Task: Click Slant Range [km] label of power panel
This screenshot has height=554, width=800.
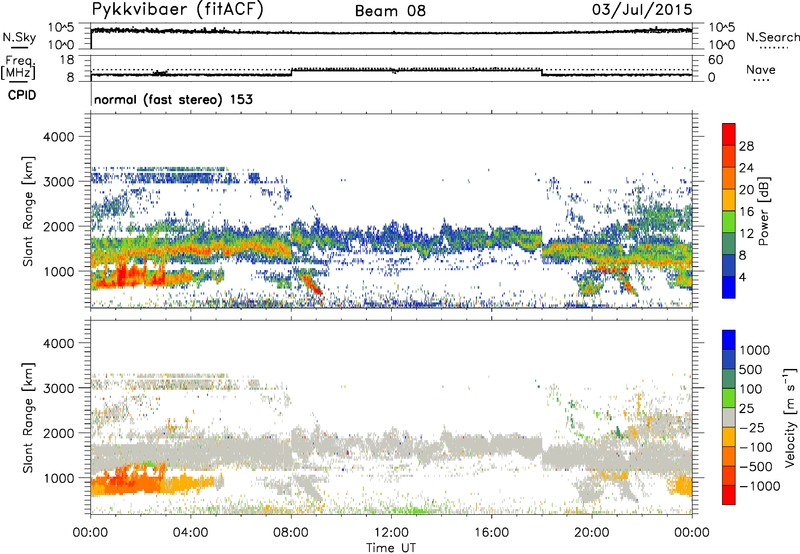Action: pos(28,211)
